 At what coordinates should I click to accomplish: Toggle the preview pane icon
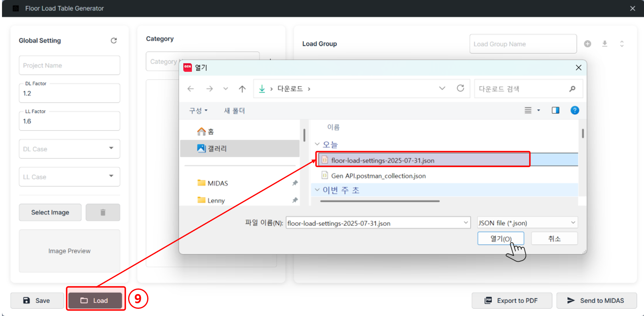click(x=555, y=111)
